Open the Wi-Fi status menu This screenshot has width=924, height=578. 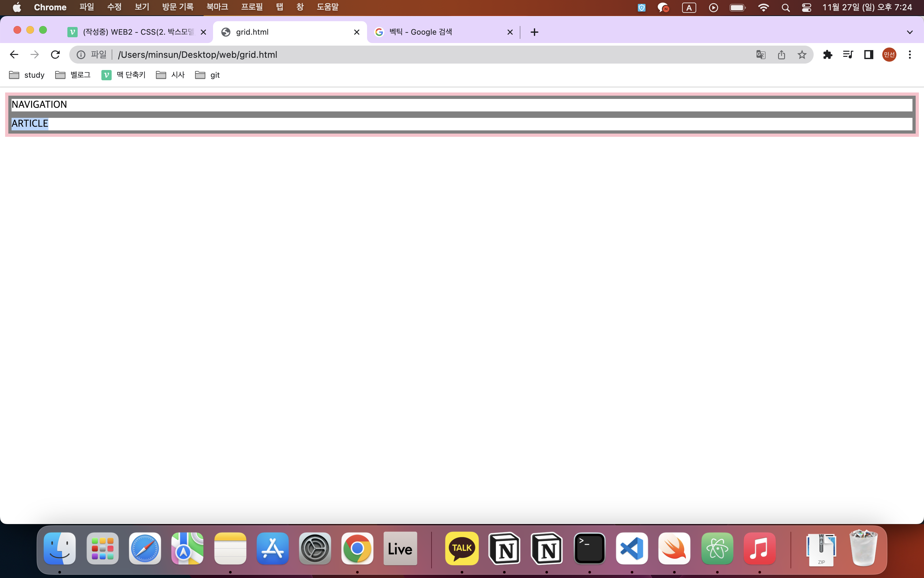763,8
